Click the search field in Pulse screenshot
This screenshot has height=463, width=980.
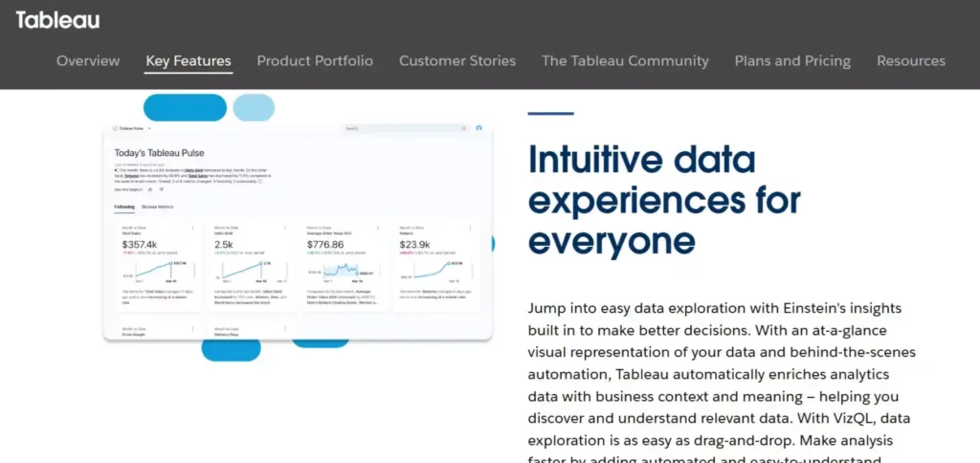coord(406,129)
